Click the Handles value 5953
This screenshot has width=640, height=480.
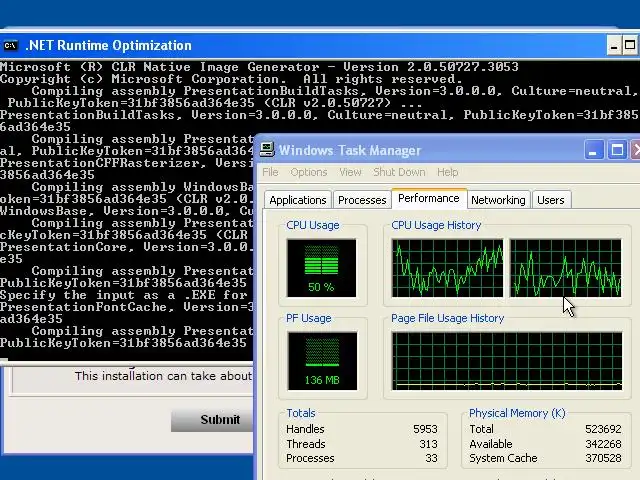click(425, 429)
